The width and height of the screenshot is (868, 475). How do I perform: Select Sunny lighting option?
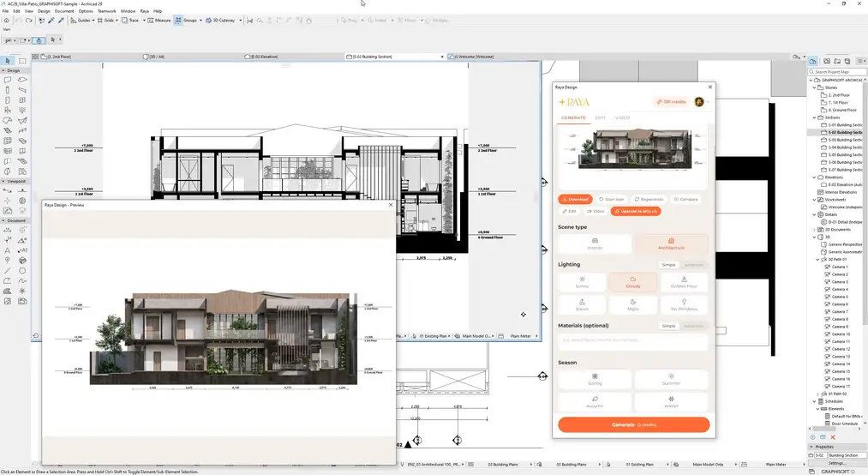(582, 282)
